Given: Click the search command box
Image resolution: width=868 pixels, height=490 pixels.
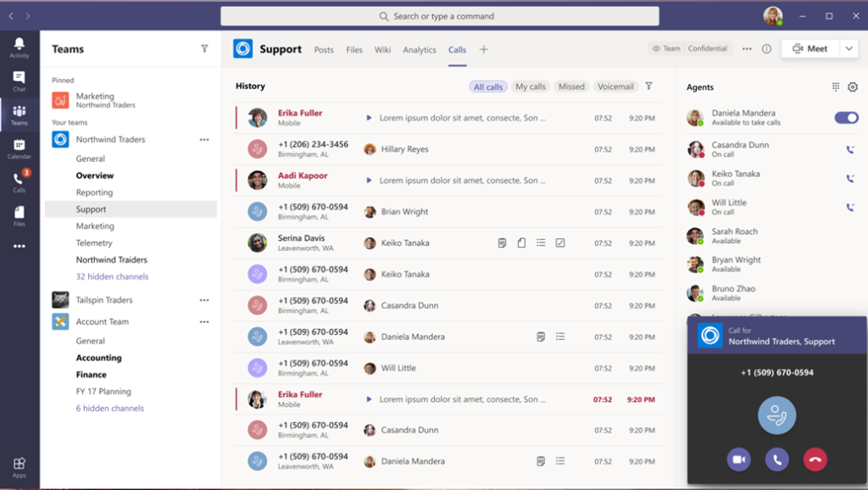Looking at the screenshot, I should pyautogui.click(x=440, y=16).
